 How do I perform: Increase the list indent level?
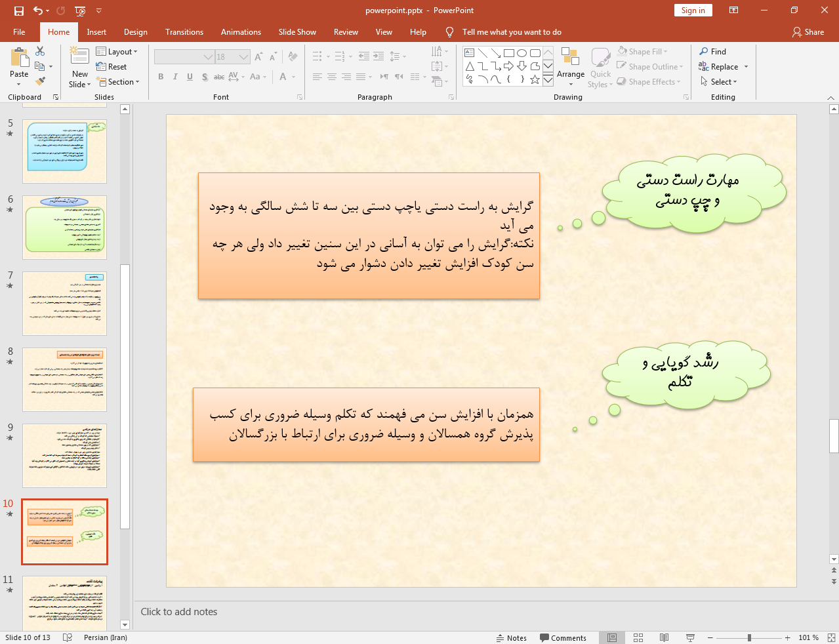point(379,56)
